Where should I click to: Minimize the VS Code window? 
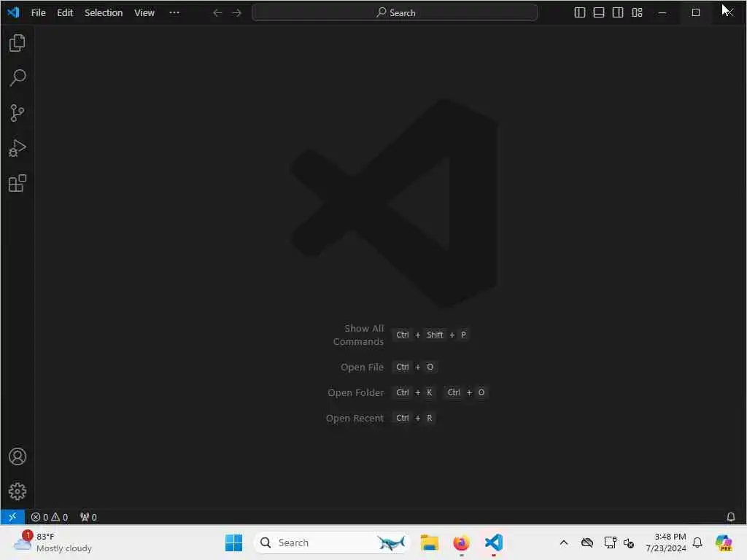click(x=662, y=13)
